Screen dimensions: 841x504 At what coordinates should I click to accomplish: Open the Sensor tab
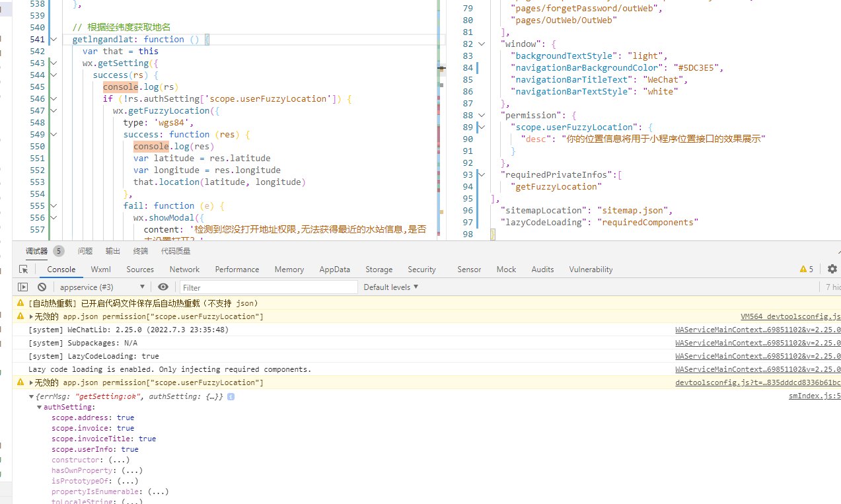pos(470,270)
